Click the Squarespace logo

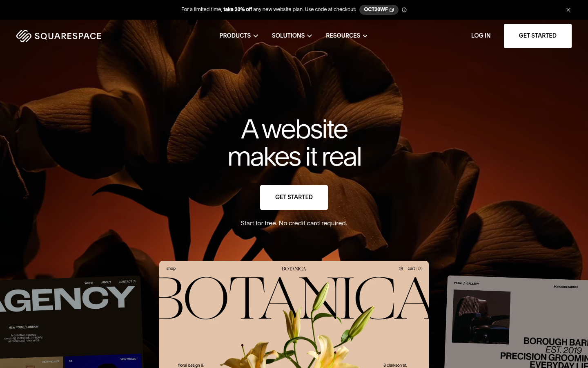pyautogui.click(x=59, y=36)
